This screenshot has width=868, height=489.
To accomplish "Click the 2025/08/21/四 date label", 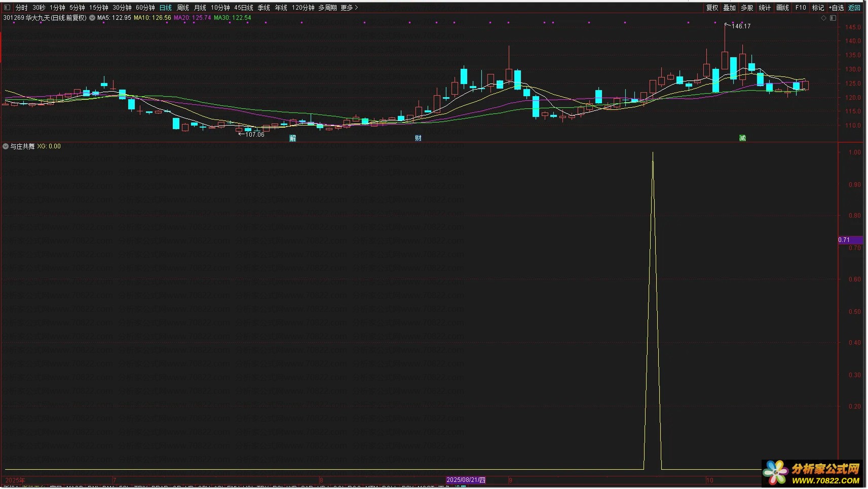I will (x=466, y=480).
